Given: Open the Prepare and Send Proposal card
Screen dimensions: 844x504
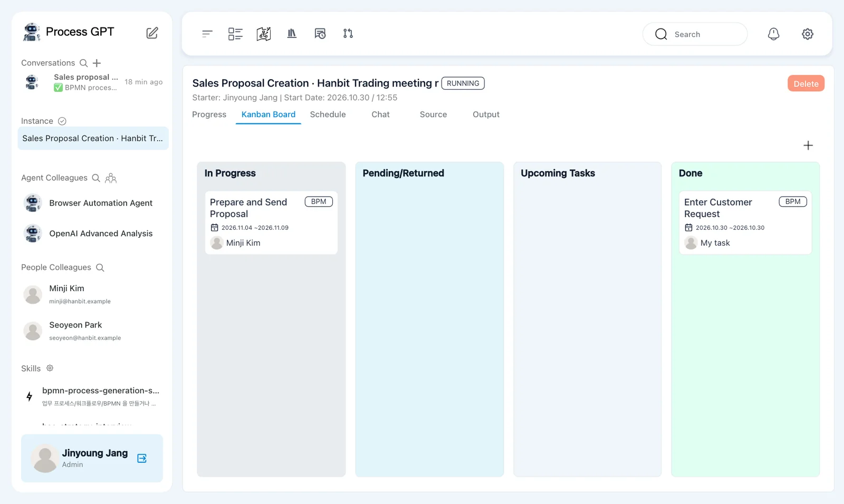Looking at the screenshot, I should coord(271,222).
